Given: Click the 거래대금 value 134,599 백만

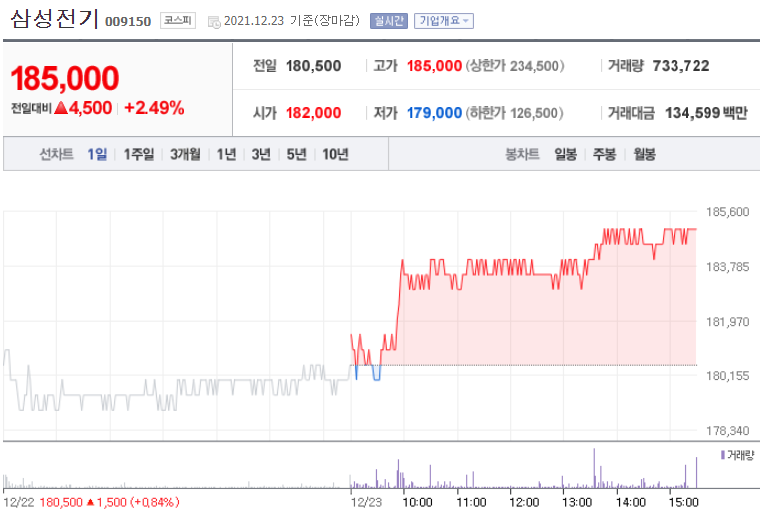Looking at the screenshot, I should tap(706, 113).
